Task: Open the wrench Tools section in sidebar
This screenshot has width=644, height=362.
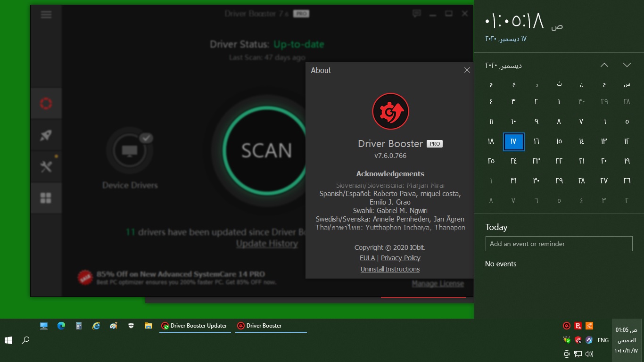Action: (x=46, y=166)
